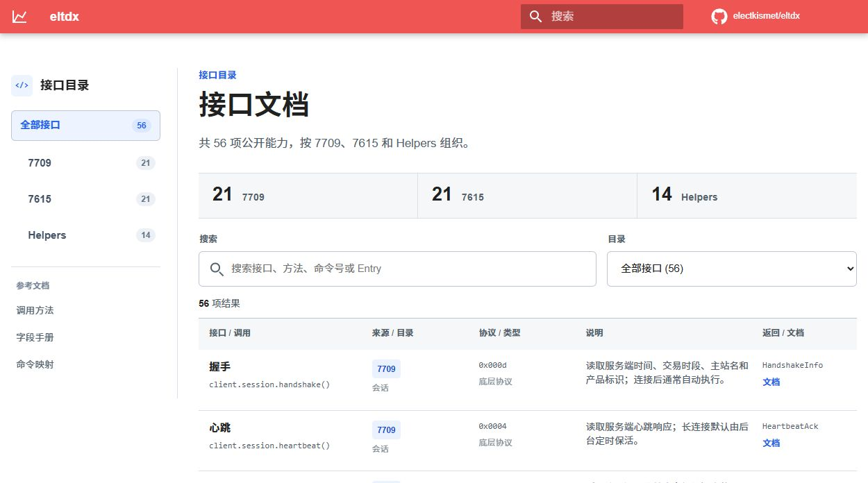The image size is (868, 483).
Task: Select the 7615 sidebar category
Action: [x=85, y=199]
